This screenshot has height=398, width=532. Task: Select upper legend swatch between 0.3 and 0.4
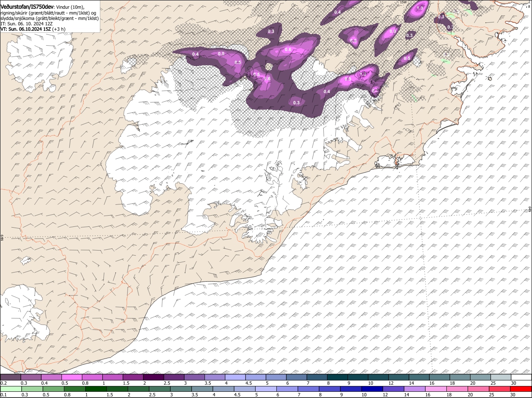click(31, 377)
